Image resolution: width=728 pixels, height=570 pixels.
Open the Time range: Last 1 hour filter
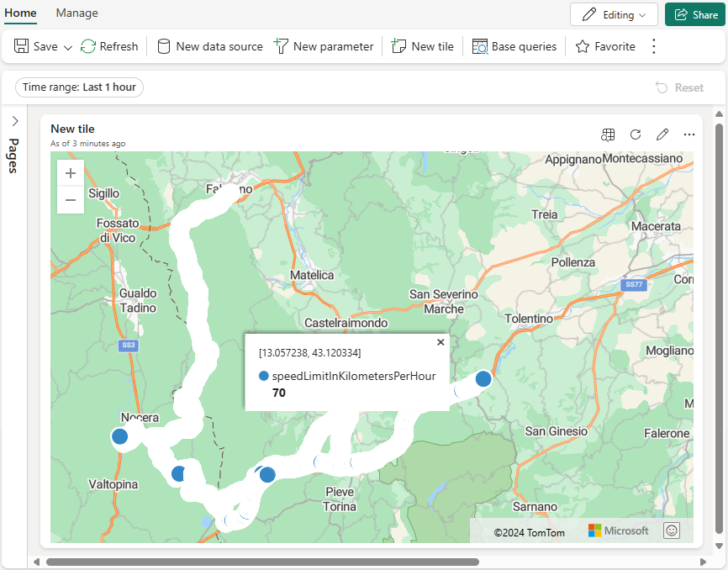pos(79,87)
